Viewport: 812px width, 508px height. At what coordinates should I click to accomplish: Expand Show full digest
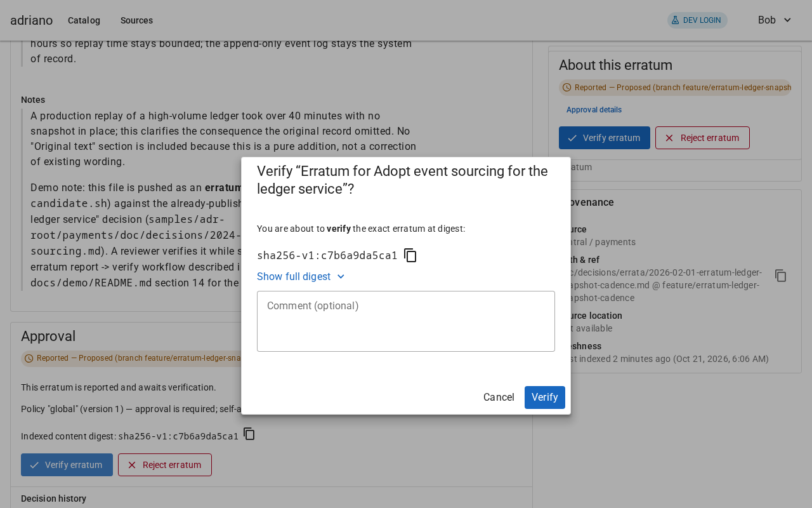pyautogui.click(x=301, y=276)
